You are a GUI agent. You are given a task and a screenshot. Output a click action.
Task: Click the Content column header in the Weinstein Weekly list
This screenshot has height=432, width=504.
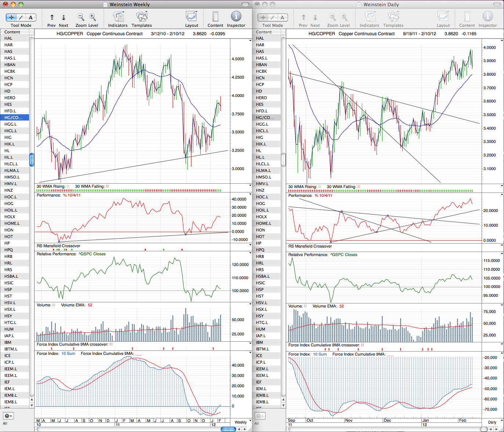(15, 32)
